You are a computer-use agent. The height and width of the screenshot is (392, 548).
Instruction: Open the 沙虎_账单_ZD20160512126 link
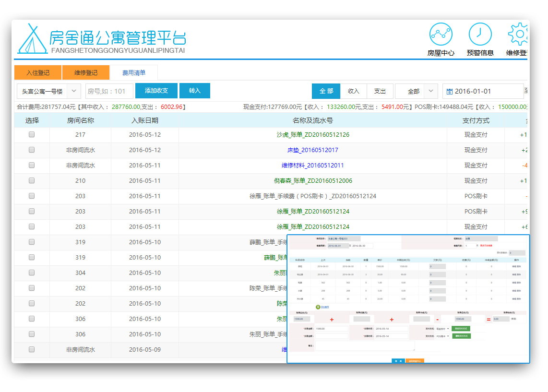point(313,135)
